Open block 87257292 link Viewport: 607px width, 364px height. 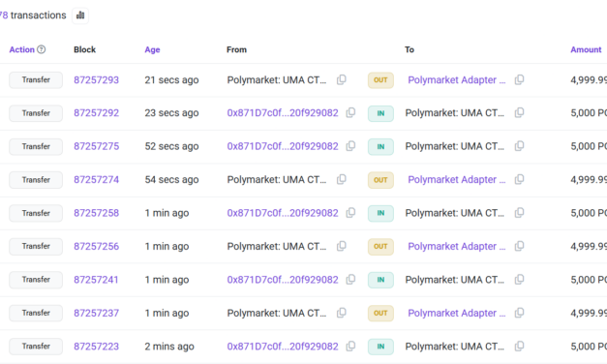pyautogui.click(x=96, y=112)
